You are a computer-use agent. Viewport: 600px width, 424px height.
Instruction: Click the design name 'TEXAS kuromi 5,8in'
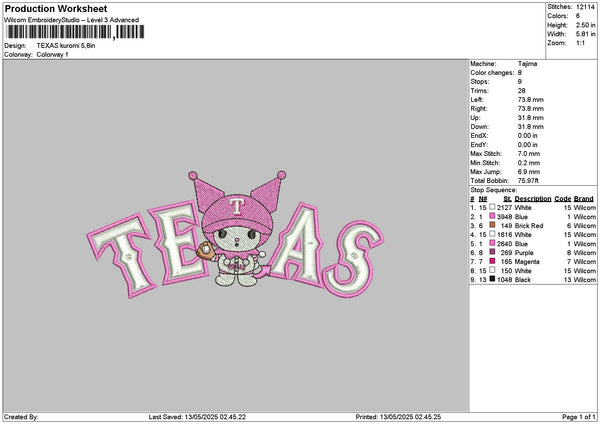pos(66,46)
